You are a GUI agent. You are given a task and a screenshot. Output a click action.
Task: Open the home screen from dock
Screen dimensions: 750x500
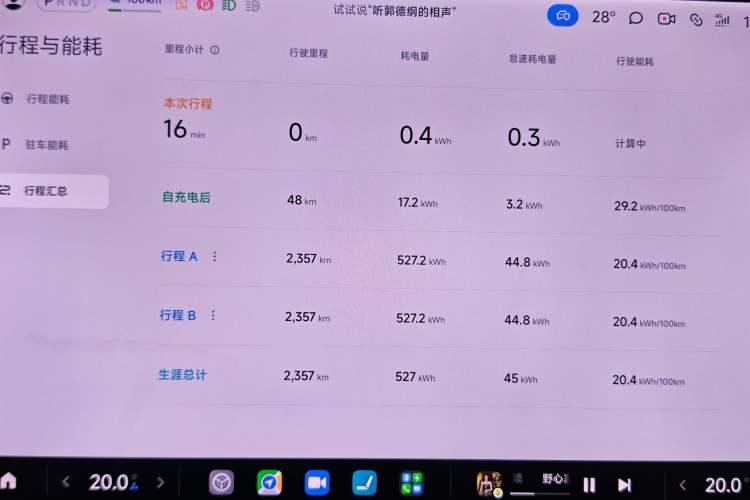click(x=9, y=480)
